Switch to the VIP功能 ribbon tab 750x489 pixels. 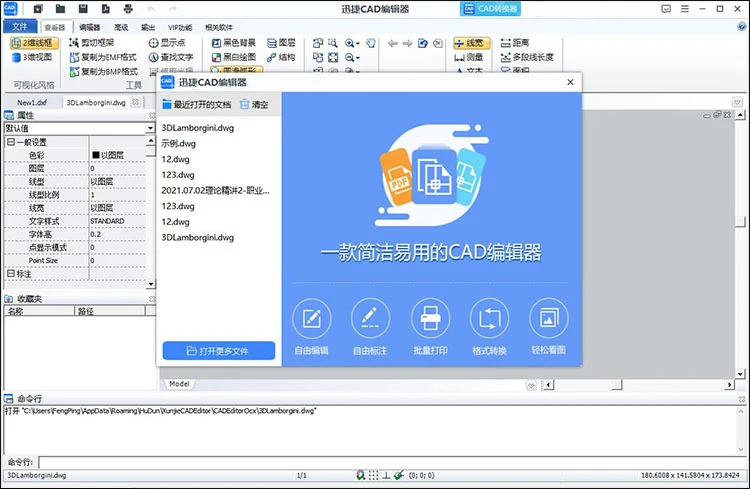coord(180,27)
